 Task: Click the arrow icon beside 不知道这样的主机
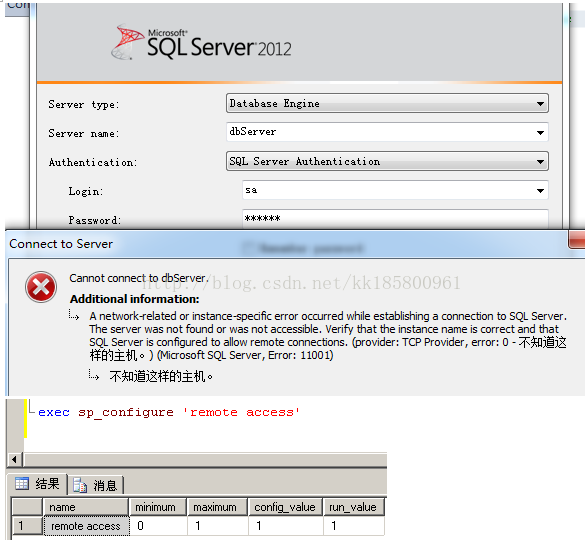[94, 375]
